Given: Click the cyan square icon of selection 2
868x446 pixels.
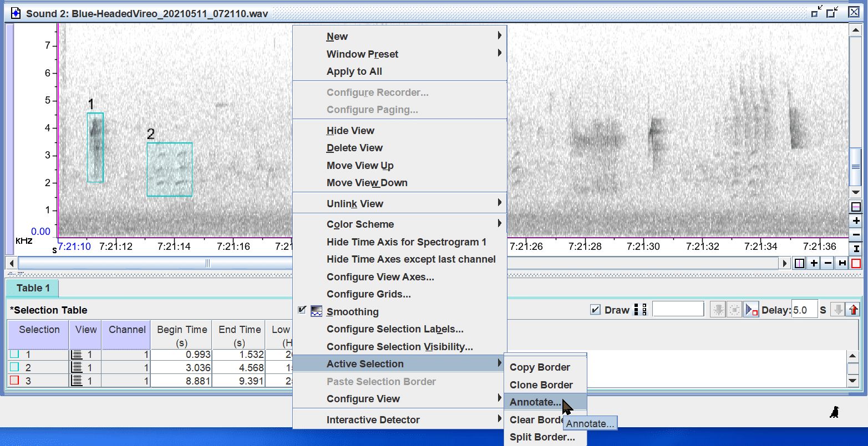Looking at the screenshot, I should tap(14, 367).
